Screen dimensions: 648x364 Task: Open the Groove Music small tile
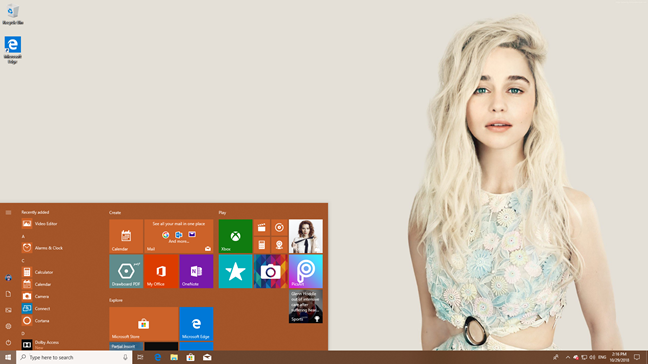pos(279,228)
